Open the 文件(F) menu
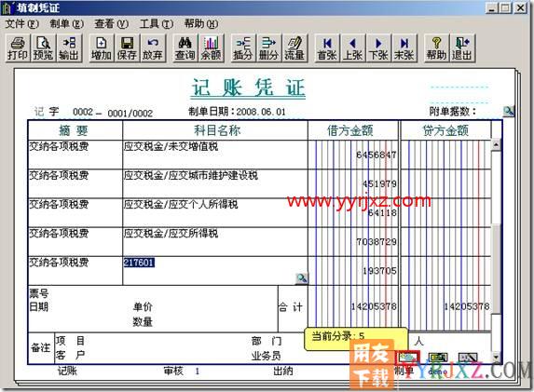This screenshot has width=534, height=392. [x=21, y=24]
